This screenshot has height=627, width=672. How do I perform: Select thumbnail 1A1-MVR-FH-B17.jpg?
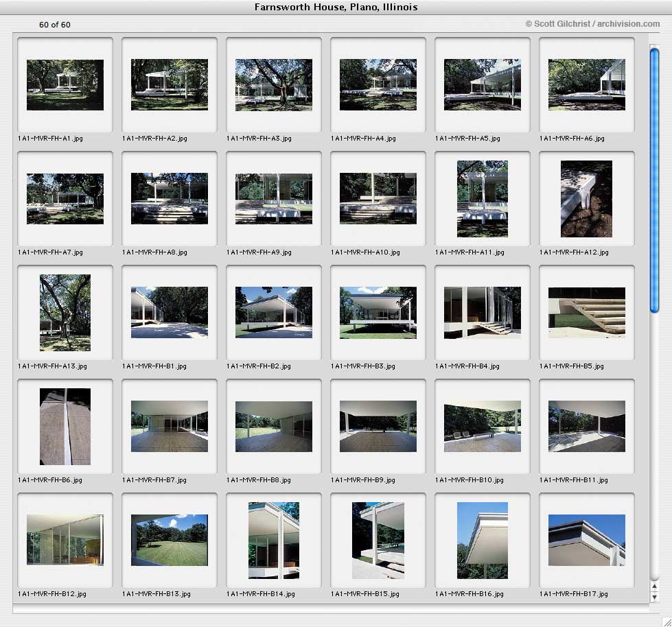587,540
